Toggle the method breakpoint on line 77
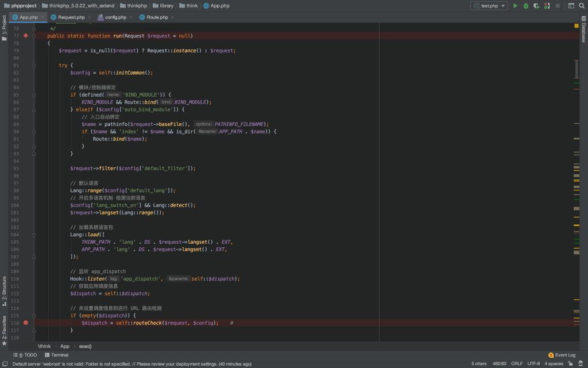 (26, 36)
